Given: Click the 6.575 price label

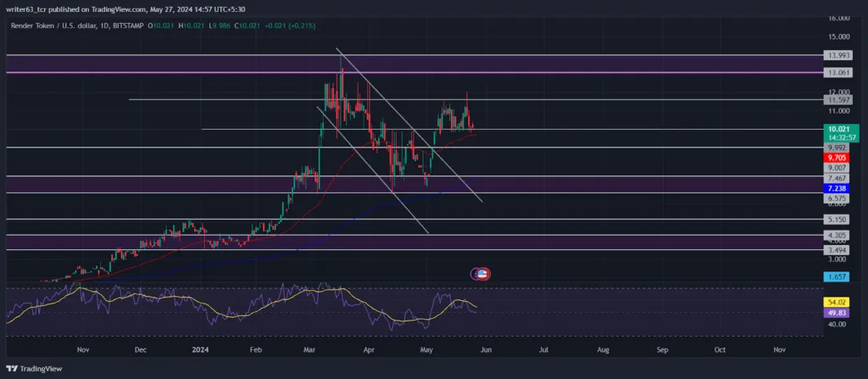Looking at the screenshot, I should 836,198.
